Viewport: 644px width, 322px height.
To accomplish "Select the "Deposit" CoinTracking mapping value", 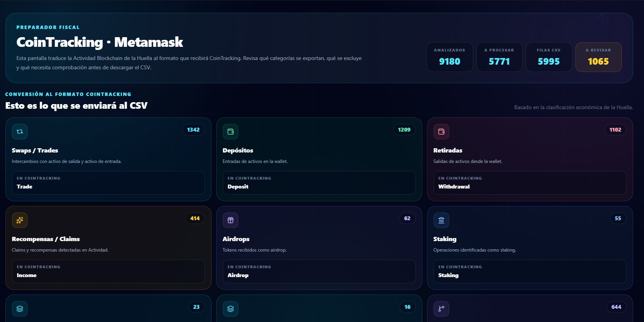I will pos(238,187).
